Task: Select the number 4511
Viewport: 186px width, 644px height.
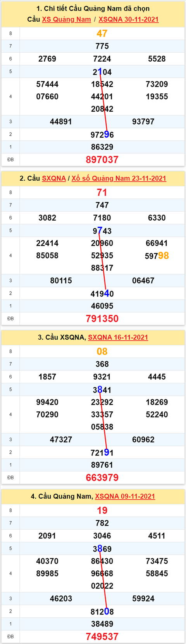Action: (x=157, y=536)
